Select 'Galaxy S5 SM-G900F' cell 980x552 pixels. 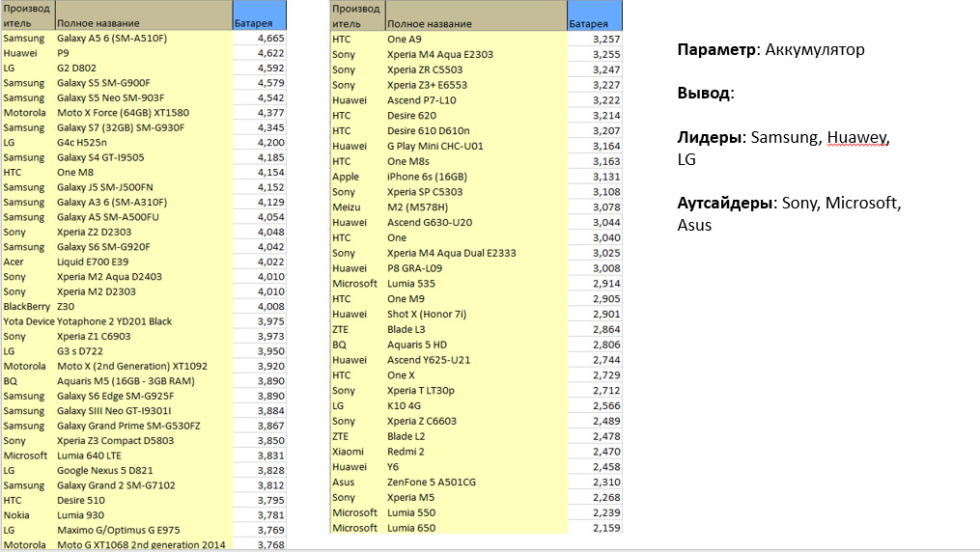[x=144, y=83]
